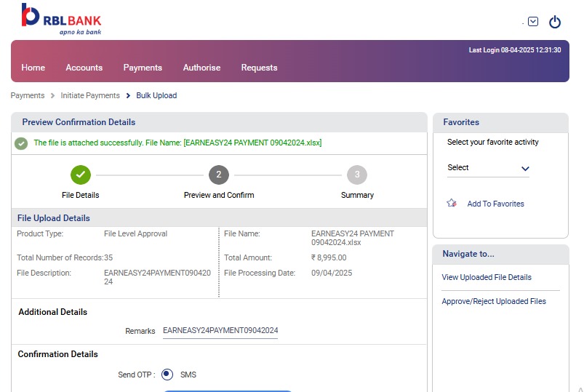This screenshot has width=584, height=392.
Task: Click the File Upload Details section header
Action: (54, 218)
